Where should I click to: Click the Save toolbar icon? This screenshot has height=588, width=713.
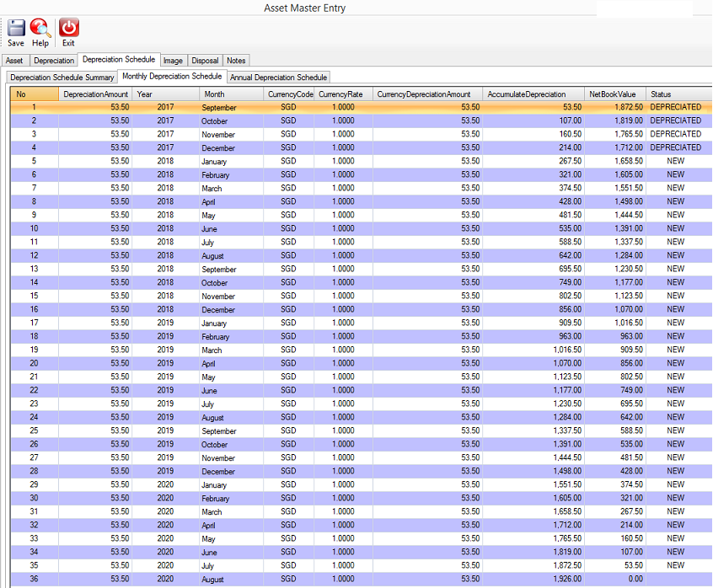16,32
